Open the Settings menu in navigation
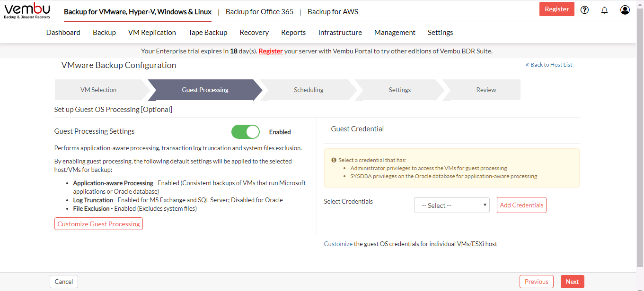The height and width of the screenshot is (291, 644). (x=440, y=33)
